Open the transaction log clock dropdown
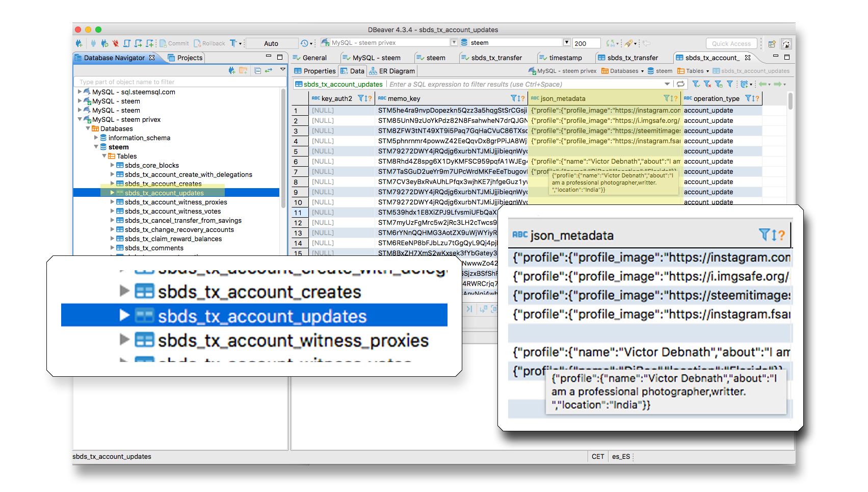The image size is (868, 492). coord(307,43)
